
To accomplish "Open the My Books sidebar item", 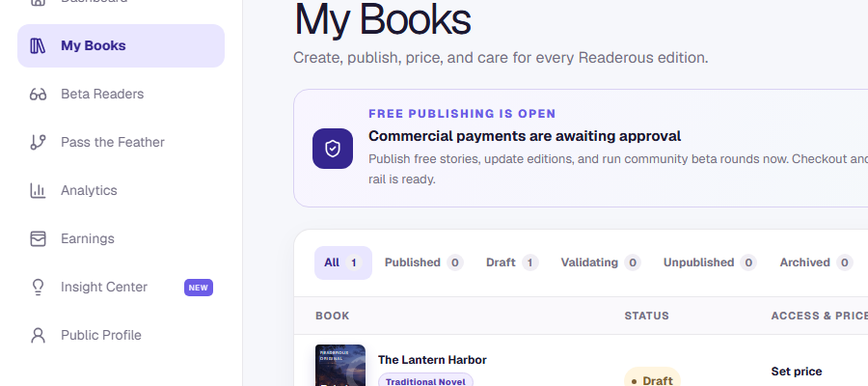I will [x=122, y=46].
